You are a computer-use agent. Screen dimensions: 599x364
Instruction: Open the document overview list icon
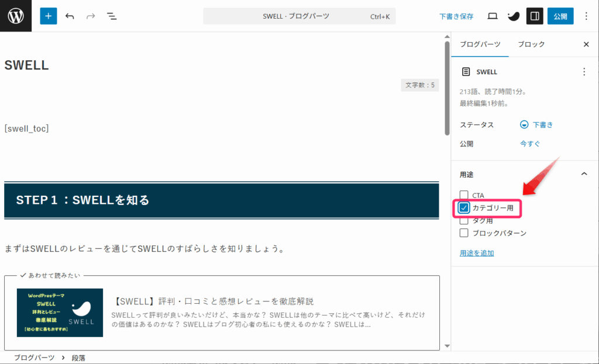pos(112,16)
